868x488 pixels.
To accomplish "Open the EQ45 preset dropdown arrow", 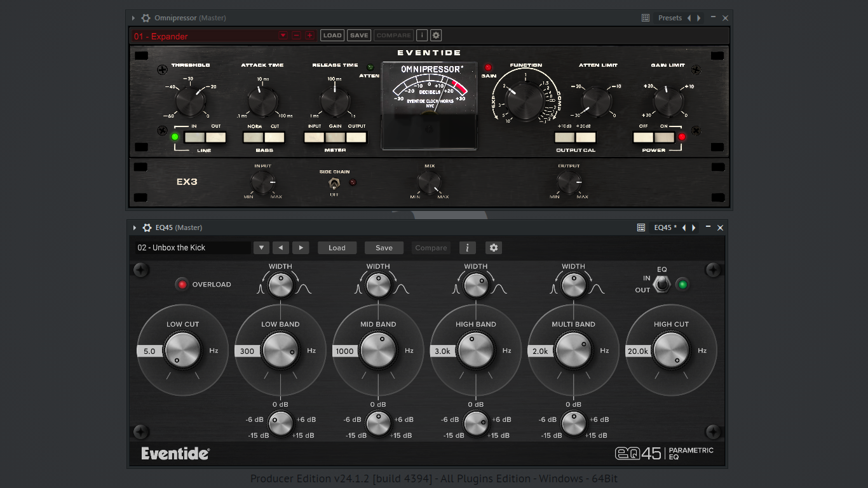I will coord(261,248).
